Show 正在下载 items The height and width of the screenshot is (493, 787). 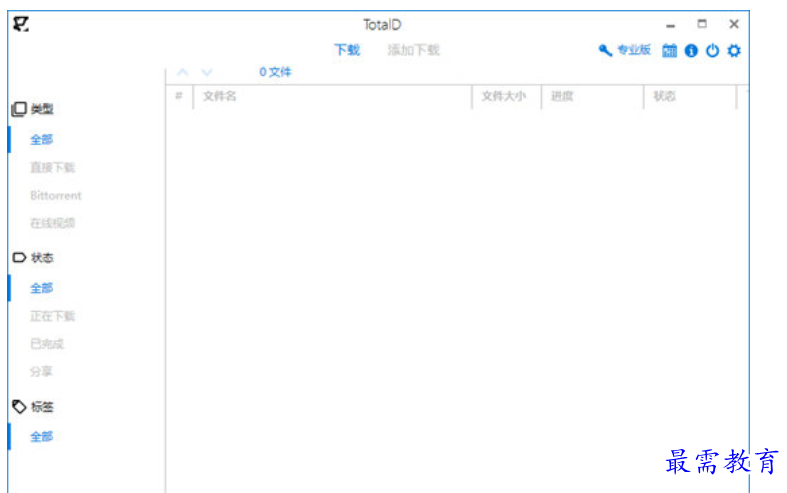click(53, 316)
